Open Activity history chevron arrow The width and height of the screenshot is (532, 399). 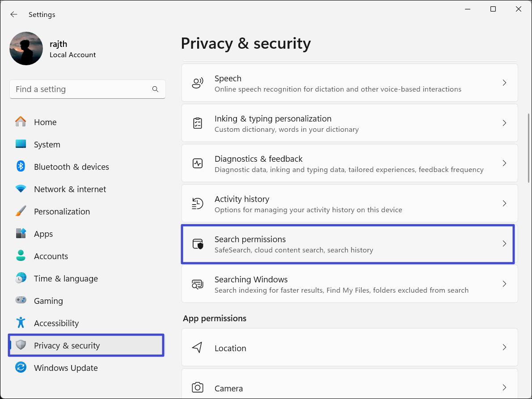coord(504,203)
